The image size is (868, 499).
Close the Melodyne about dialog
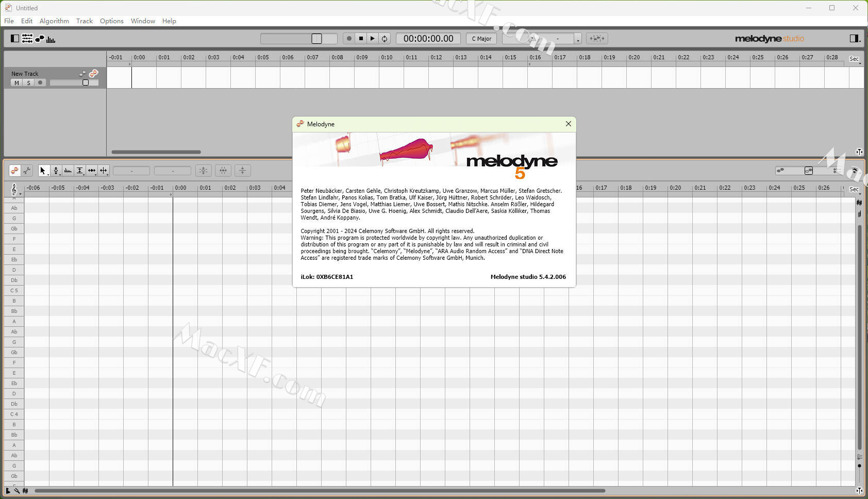(568, 124)
